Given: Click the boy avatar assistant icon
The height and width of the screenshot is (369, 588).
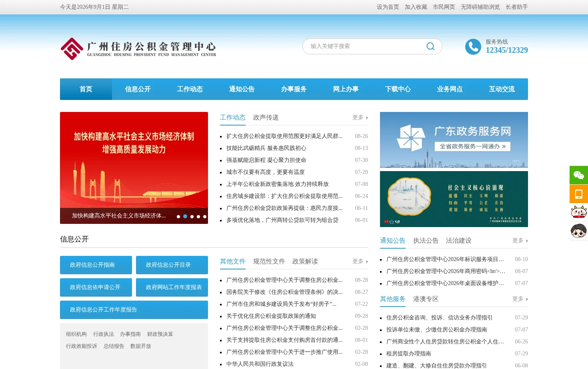Looking at the screenshot, I should coord(579,231).
